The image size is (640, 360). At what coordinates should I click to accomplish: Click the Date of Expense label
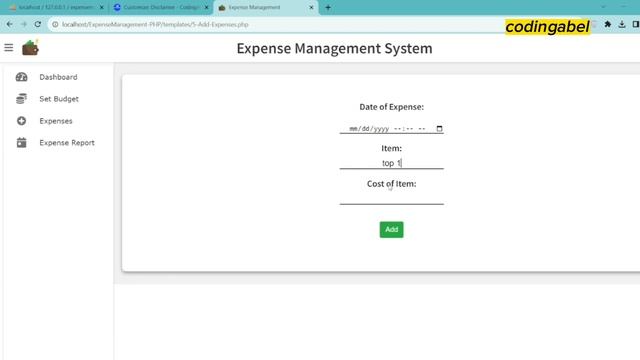click(x=391, y=107)
